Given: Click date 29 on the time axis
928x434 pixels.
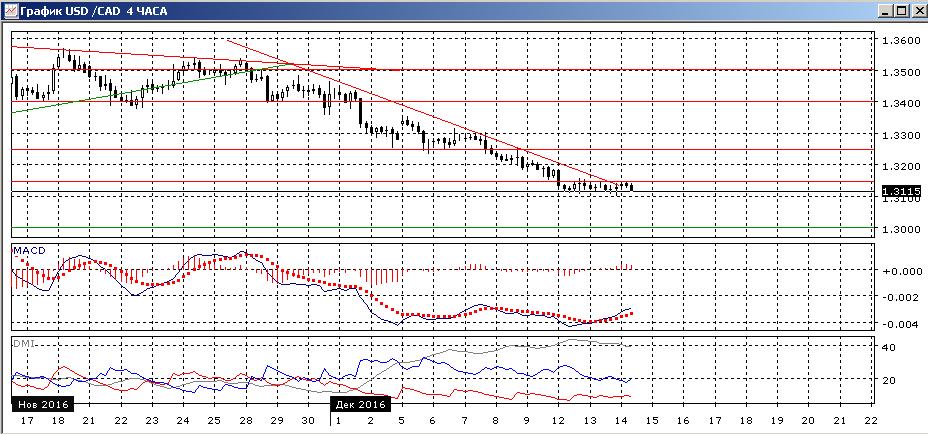Looking at the screenshot, I should 276,420.
